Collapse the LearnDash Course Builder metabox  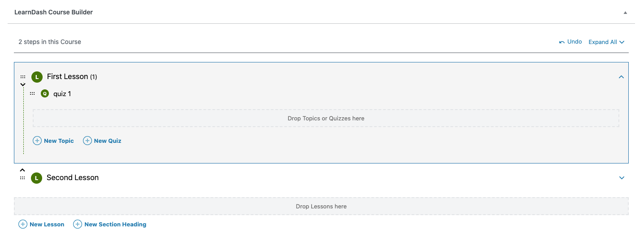coord(625,13)
